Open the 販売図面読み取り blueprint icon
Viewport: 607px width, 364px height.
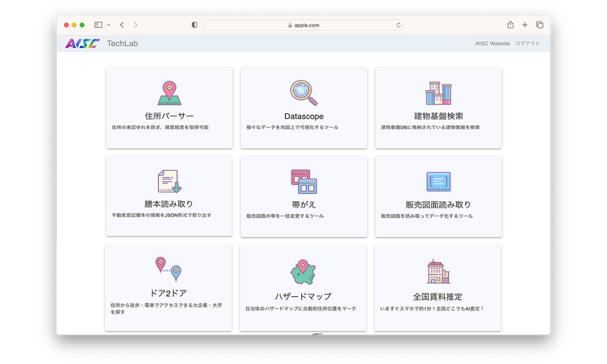point(438,181)
